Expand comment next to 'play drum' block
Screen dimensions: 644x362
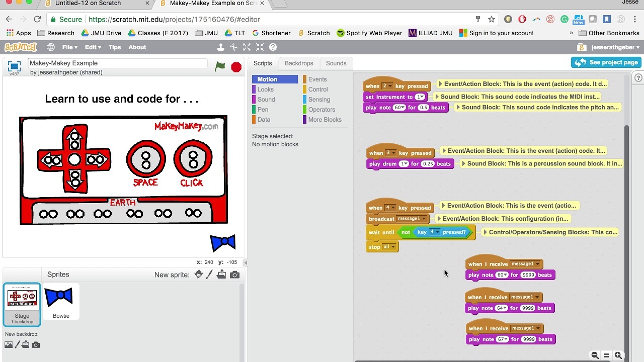click(x=463, y=163)
